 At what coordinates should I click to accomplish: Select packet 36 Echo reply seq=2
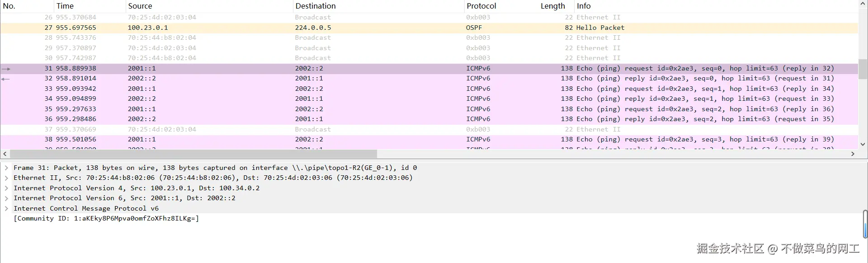[x=429, y=119]
